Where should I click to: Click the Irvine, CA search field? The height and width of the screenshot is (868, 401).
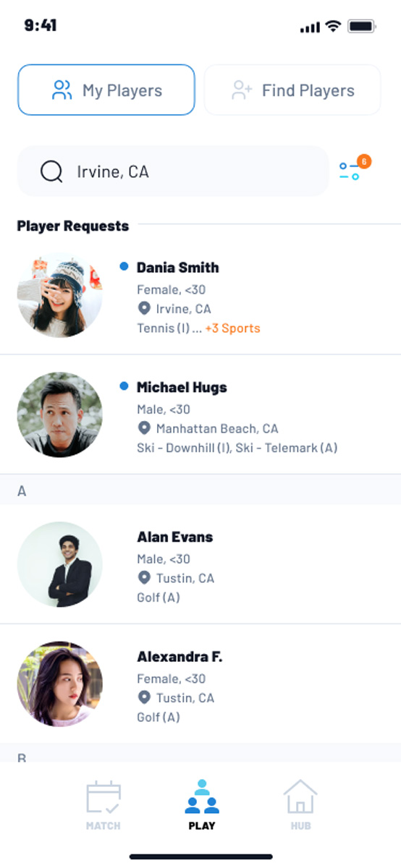coord(173,171)
